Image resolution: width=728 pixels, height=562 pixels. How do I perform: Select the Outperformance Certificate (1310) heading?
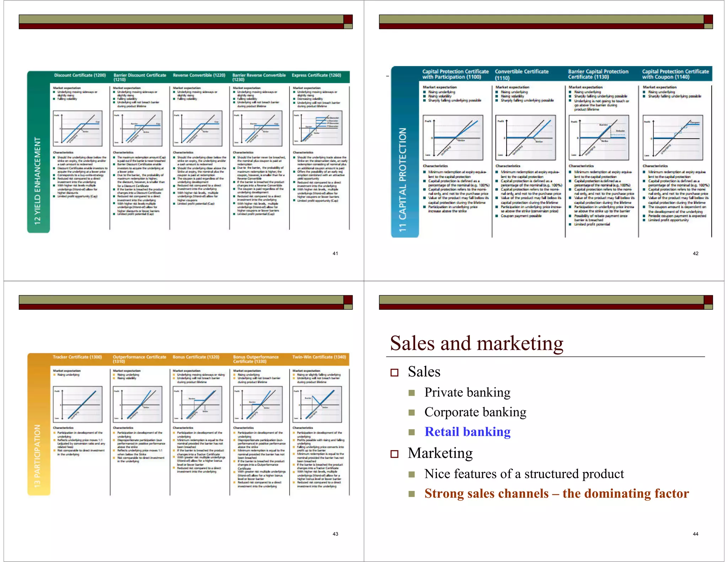point(139,359)
